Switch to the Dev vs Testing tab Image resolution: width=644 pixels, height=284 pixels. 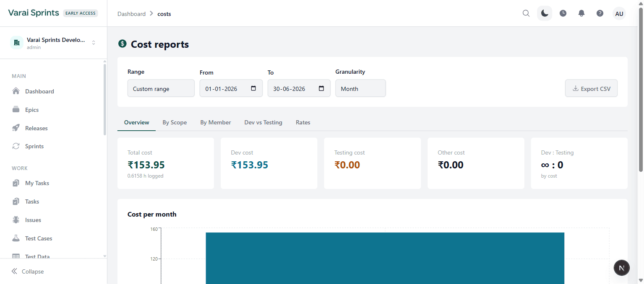click(263, 122)
